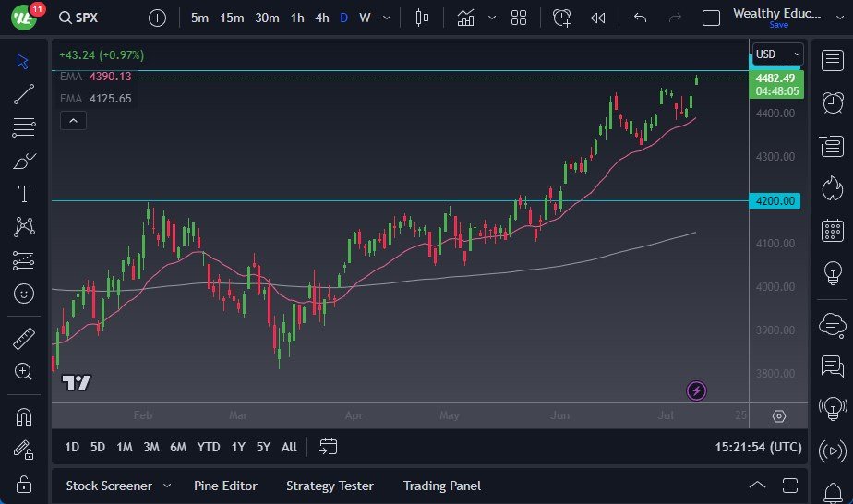Open the Strategy Tester tab
The width and height of the screenshot is (853, 504).
tap(330, 486)
